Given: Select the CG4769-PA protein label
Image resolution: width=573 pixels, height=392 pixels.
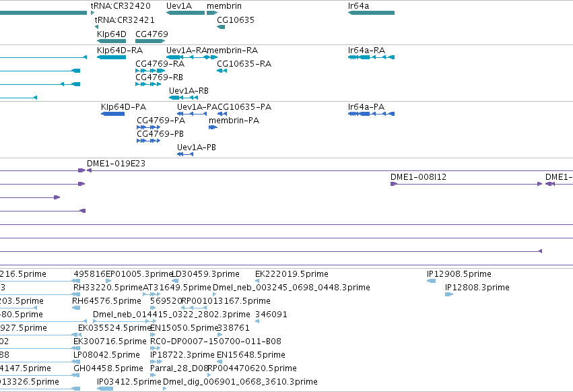Looking at the screenshot, I should click(x=161, y=121).
